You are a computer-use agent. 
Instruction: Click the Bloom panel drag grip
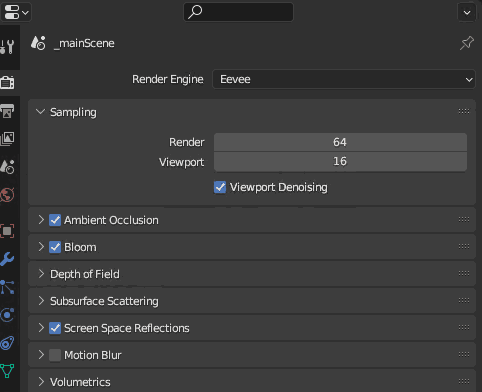[x=464, y=246]
